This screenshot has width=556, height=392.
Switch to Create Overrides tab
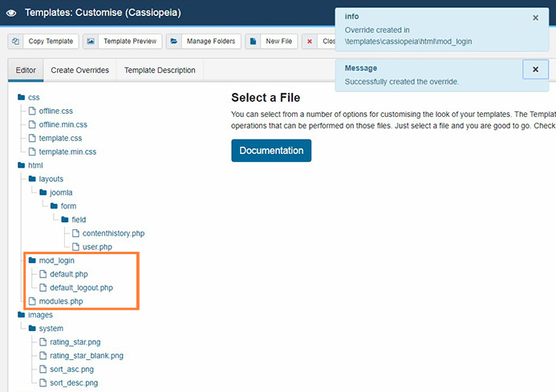pos(79,71)
